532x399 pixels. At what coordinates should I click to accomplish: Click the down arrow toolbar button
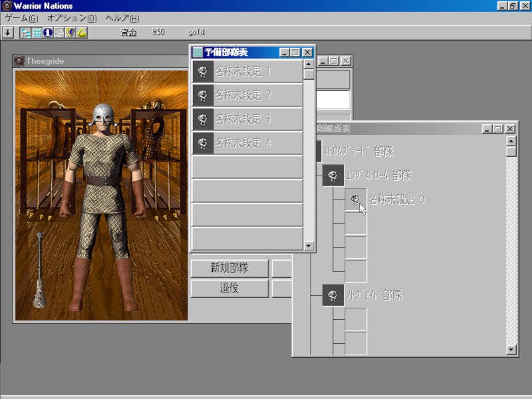[8, 32]
